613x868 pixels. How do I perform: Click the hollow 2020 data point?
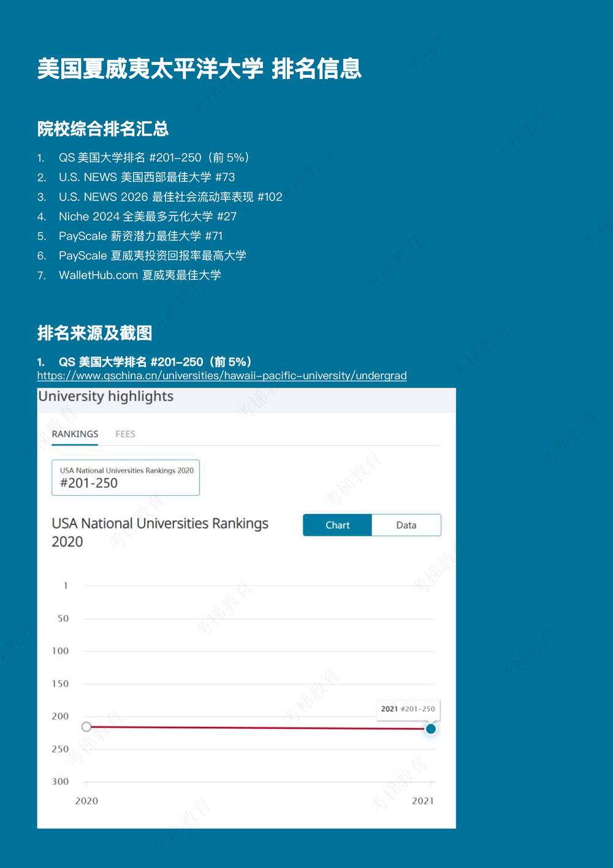[86, 727]
